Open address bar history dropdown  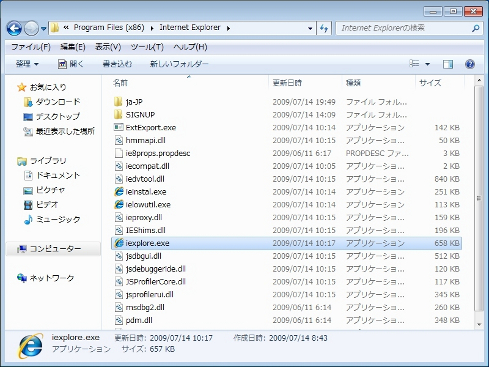[x=310, y=29]
